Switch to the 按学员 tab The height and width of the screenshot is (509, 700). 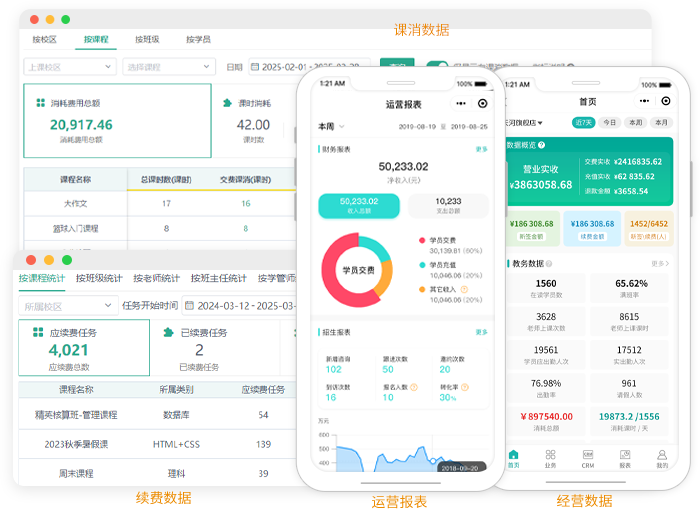[x=198, y=39]
